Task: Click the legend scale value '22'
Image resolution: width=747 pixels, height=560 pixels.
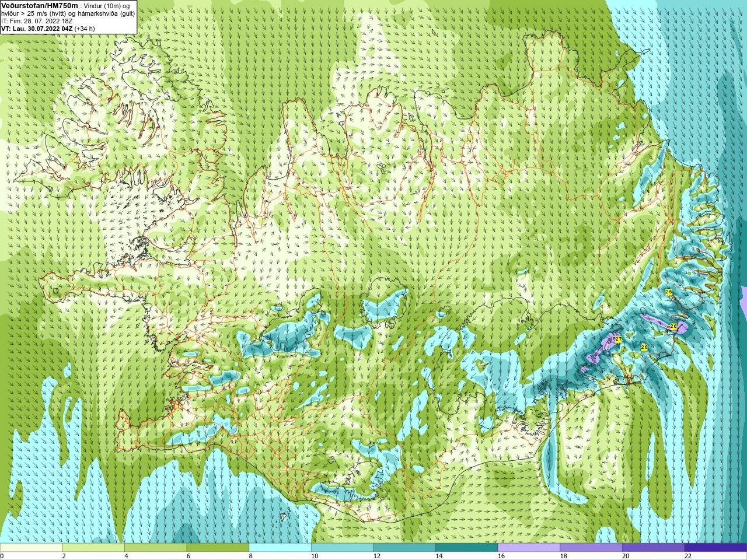Action: pyautogui.click(x=688, y=556)
